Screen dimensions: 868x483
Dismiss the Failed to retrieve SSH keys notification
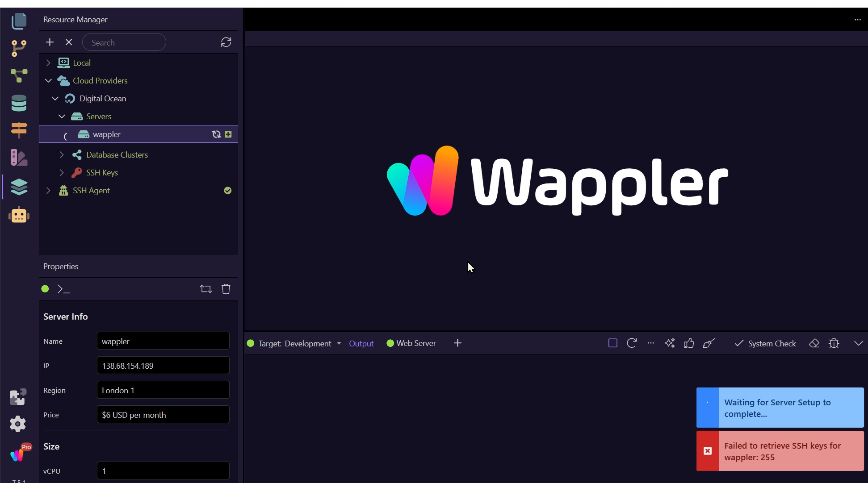(x=708, y=451)
